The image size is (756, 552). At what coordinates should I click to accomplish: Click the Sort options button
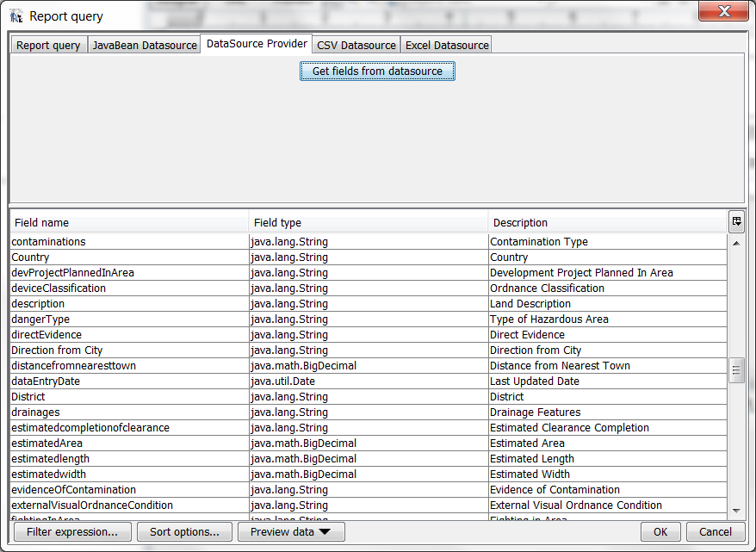click(x=184, y=532)
